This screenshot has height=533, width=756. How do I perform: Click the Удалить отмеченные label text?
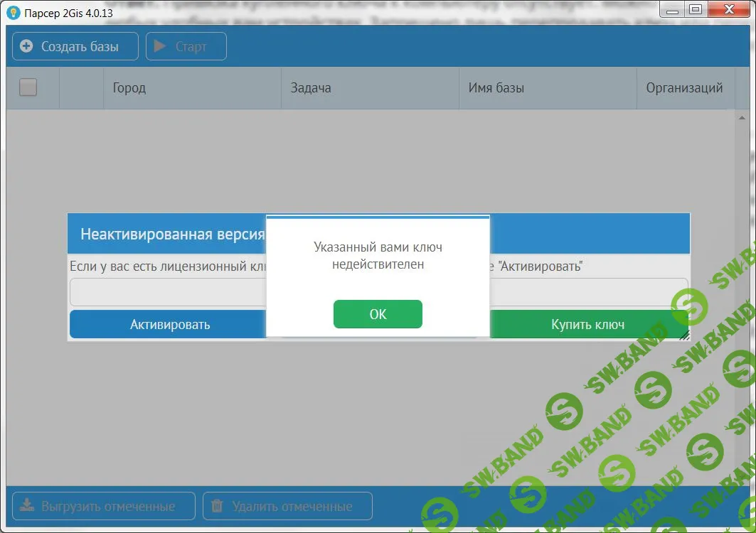pyautogui.click(x=292, y=507)
